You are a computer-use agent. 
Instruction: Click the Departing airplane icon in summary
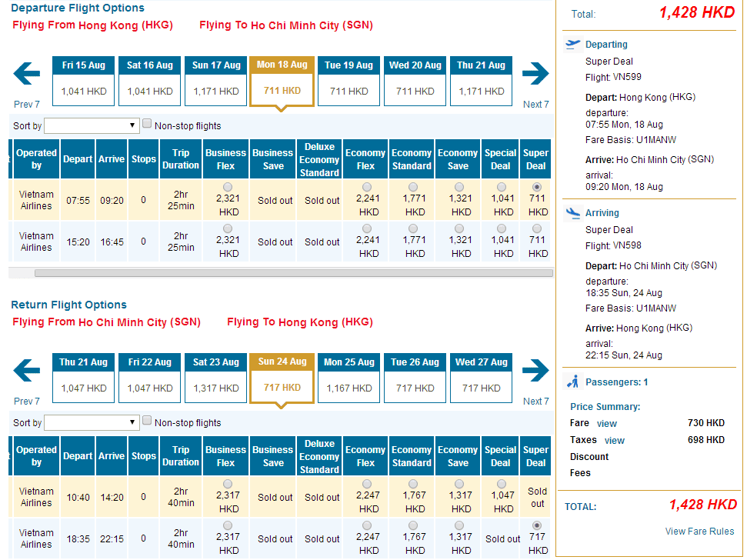(573, 44)
